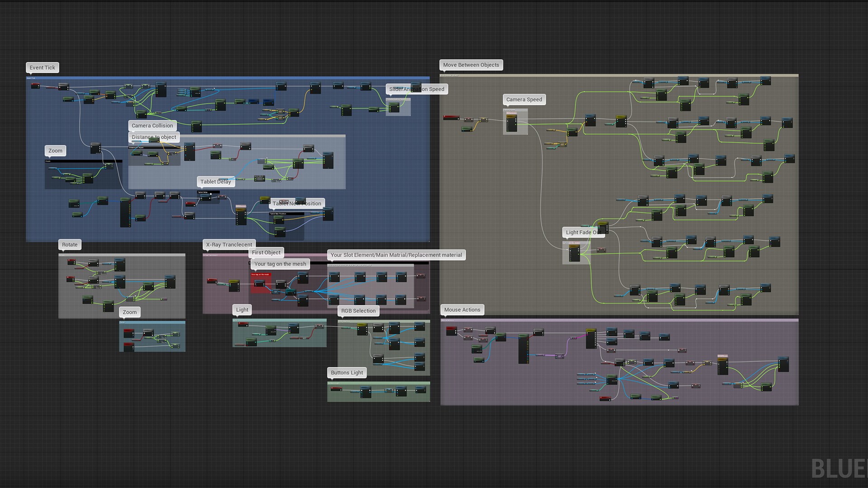Click the Event Tick comment bubble
Viewport: 868px width, 488px height.
tap(42, 67)
